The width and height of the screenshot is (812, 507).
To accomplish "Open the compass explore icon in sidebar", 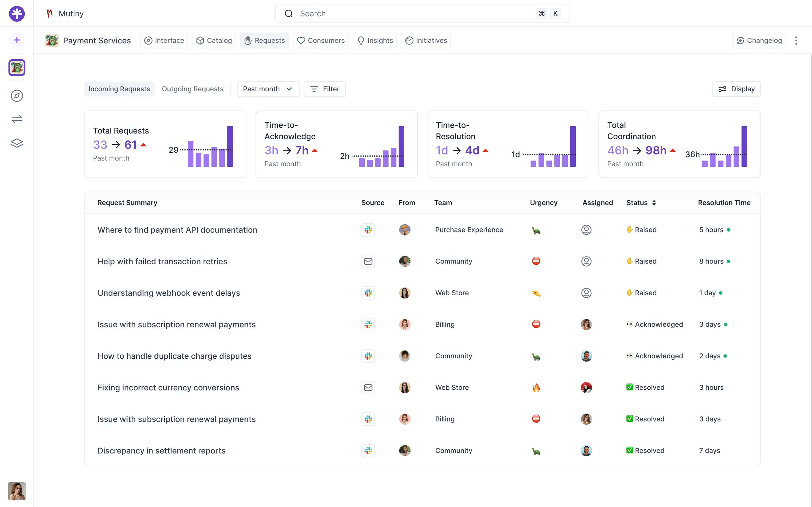I will pos(17,96).
